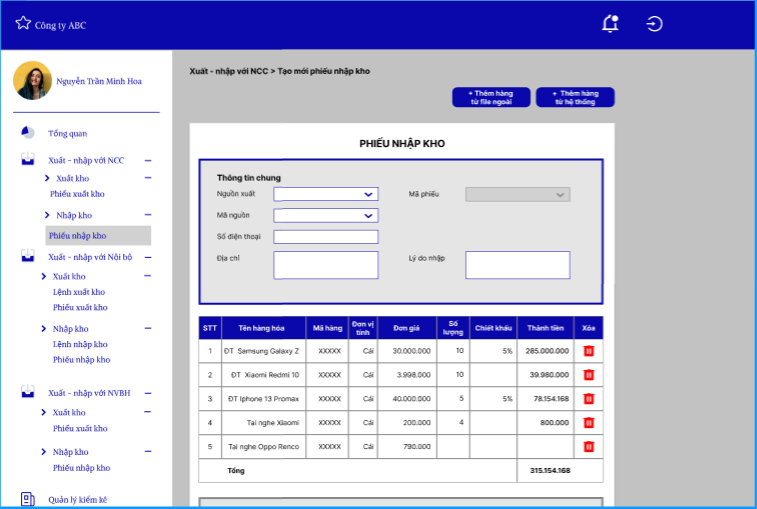The height and width of the screenshot is (509, 757).
Task: Delete the ĐT Xiaomi Redmi 10 row
Action: [589, 375]
